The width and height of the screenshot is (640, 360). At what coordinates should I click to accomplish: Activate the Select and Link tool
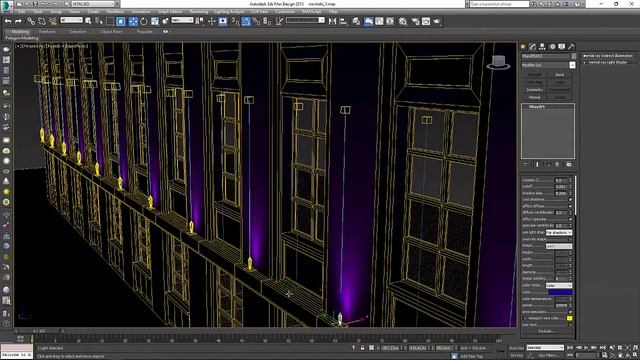click(31, 21)
